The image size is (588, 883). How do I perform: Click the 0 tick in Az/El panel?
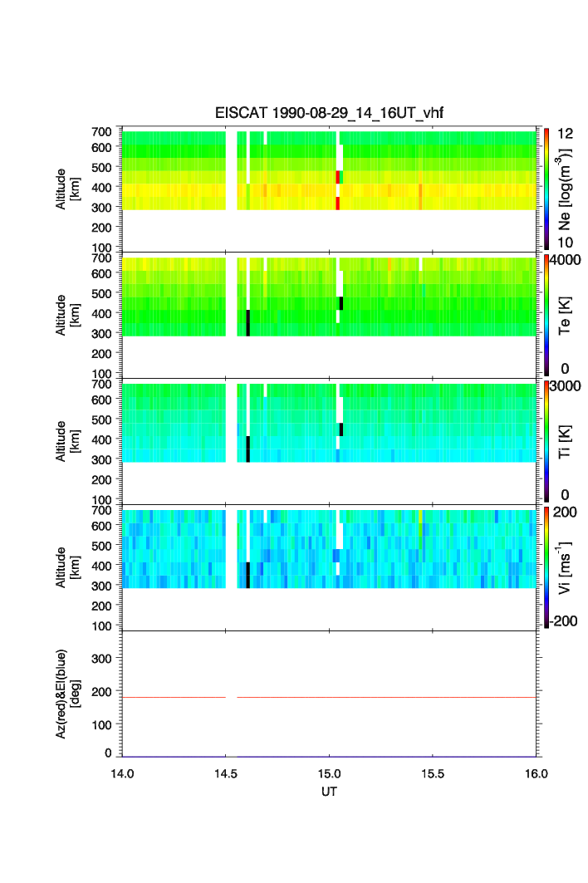(108, 753)
